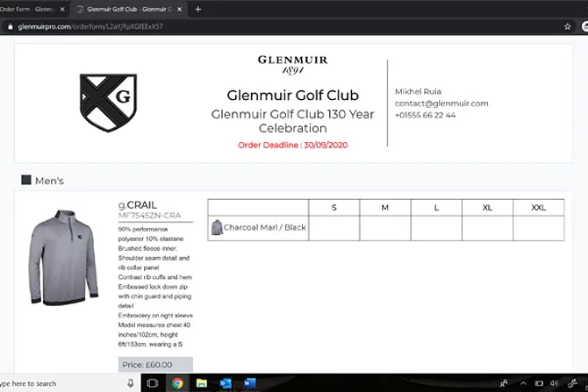
Task: Click the Men's section heading
Action: tap(49, 181)
